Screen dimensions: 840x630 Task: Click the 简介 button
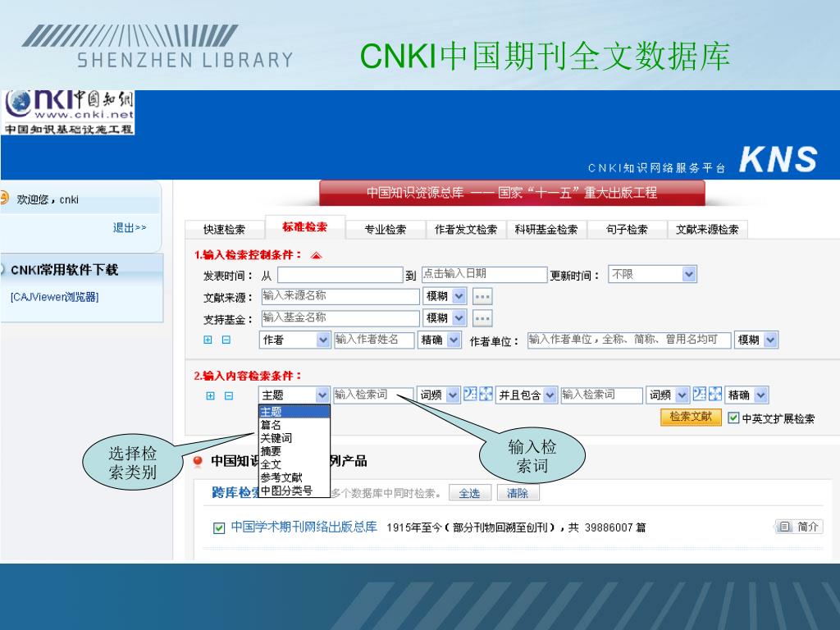[799, 527]
